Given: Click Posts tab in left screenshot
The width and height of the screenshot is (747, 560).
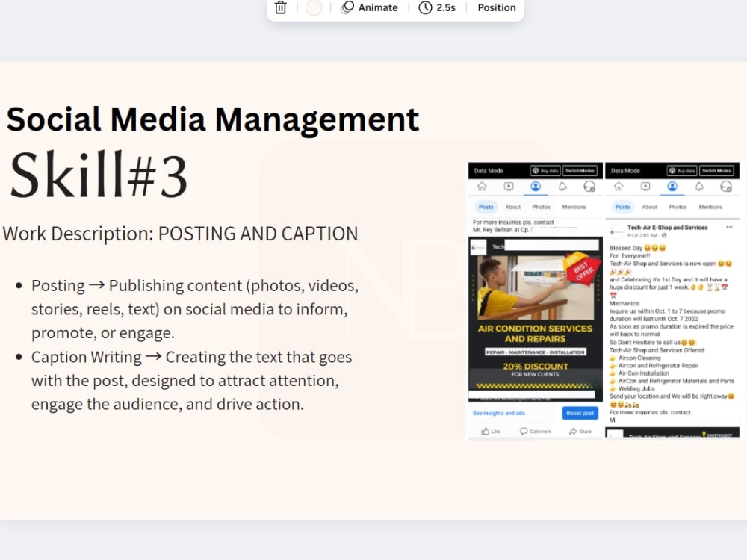Looking at the screenshot, I should pyautogui.click(x=486, y=207).
